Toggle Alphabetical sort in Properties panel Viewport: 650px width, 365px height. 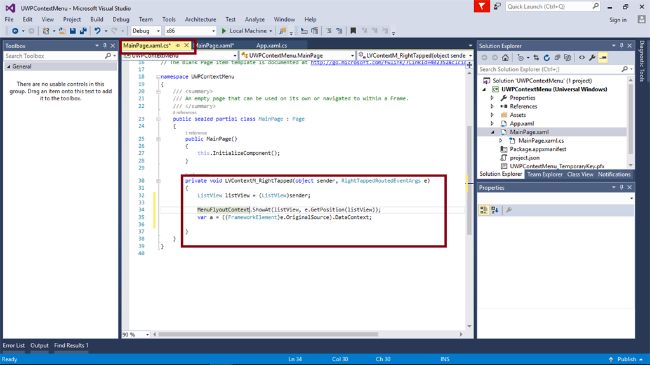[495, 210]
